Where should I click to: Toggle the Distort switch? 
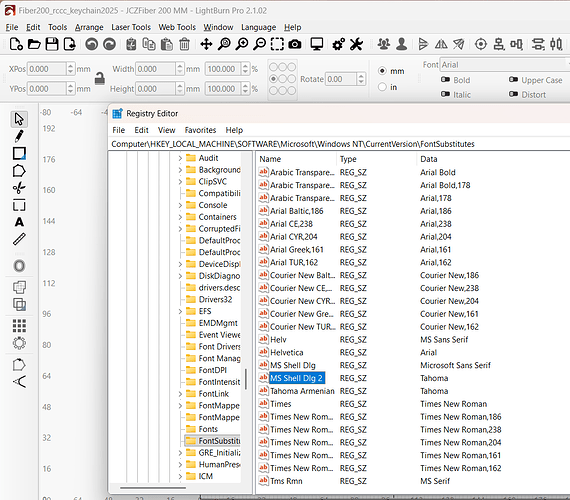pos(513,94)
